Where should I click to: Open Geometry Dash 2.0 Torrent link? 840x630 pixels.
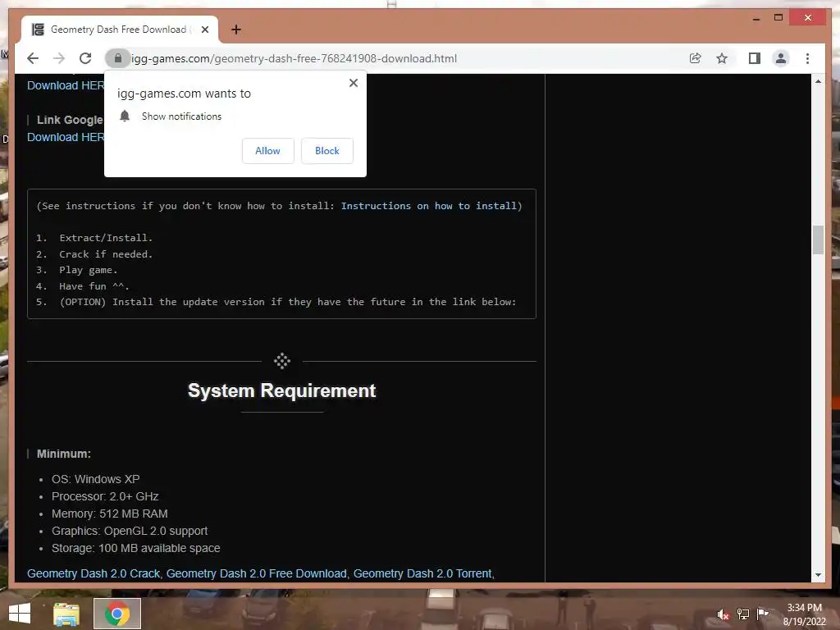coord(422,573)
